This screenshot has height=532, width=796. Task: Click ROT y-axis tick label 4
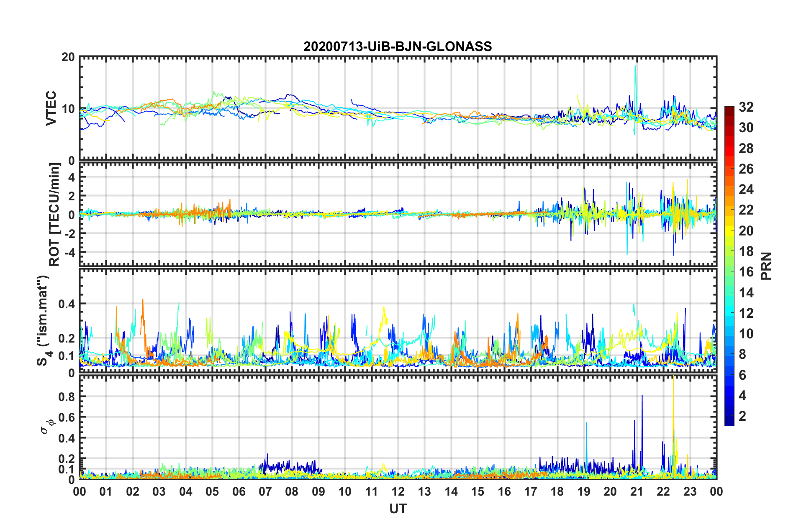pyautogui.click(x=72, y=177)
